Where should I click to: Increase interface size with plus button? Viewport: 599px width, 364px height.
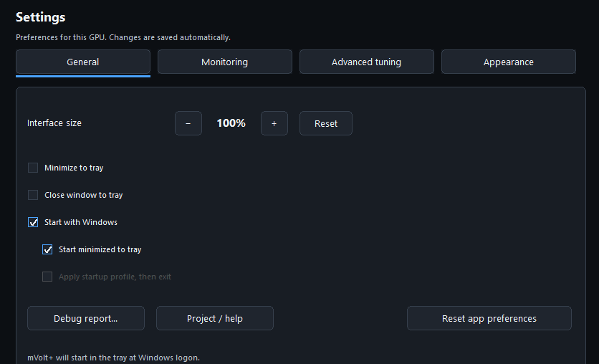point(274,123)
